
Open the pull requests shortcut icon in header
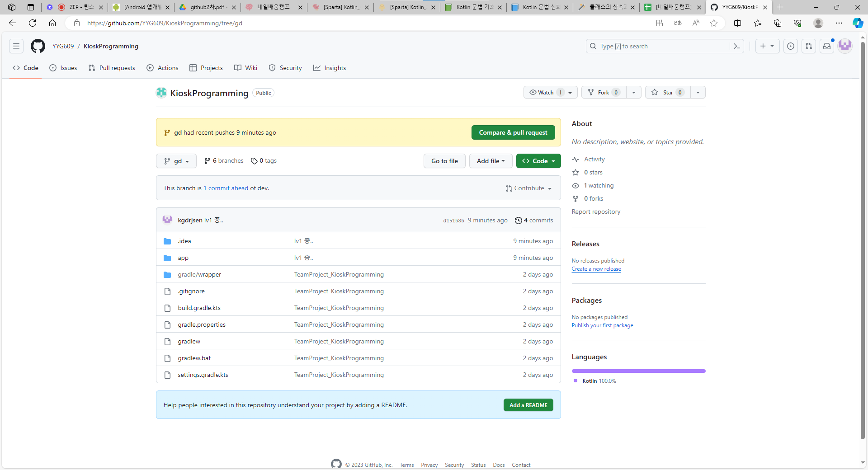(808, 46)
